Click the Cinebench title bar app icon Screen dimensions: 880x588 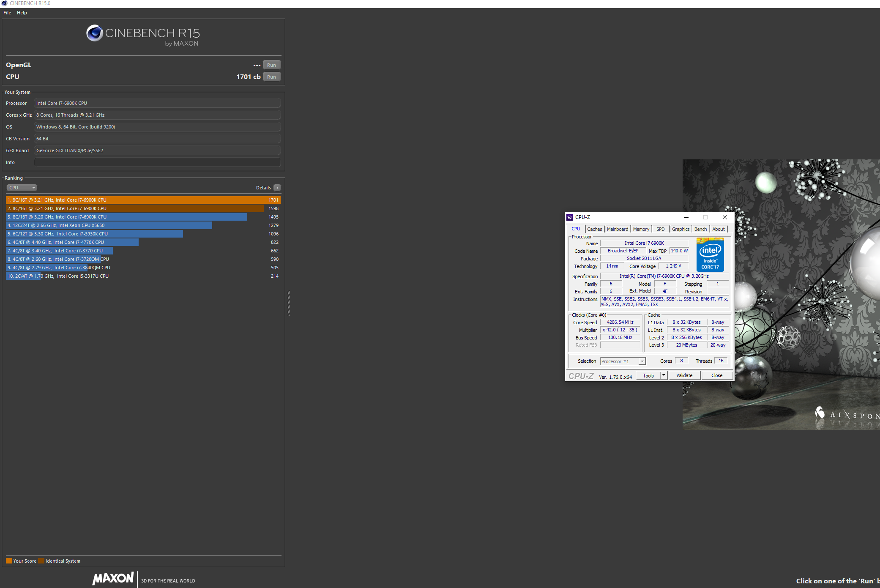[x=4, y=3]
